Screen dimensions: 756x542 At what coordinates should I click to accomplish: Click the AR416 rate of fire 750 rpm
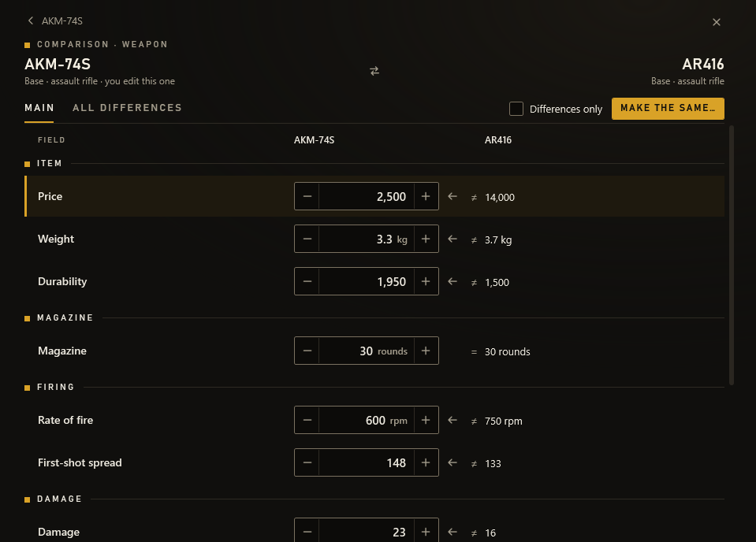point(504,421)
